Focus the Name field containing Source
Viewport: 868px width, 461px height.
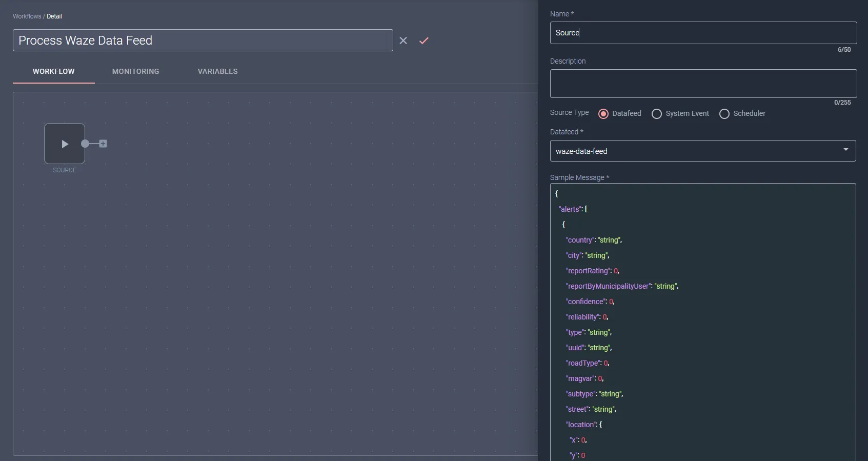pyautogui.click(x=703, y=33)
